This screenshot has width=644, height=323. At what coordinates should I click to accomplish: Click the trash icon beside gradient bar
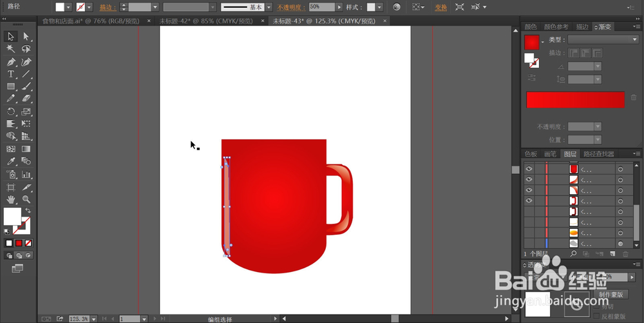[x=633, y=97]
